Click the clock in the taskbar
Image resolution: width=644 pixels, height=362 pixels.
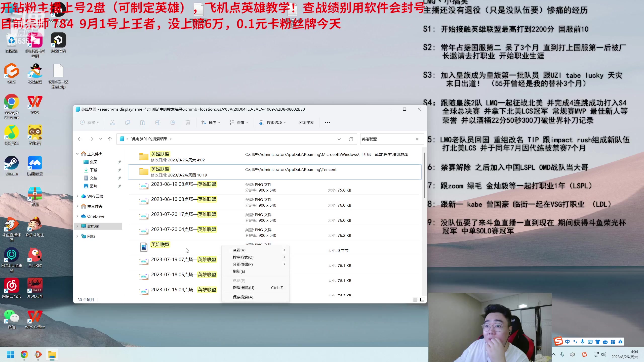click(x=625, y=354)
